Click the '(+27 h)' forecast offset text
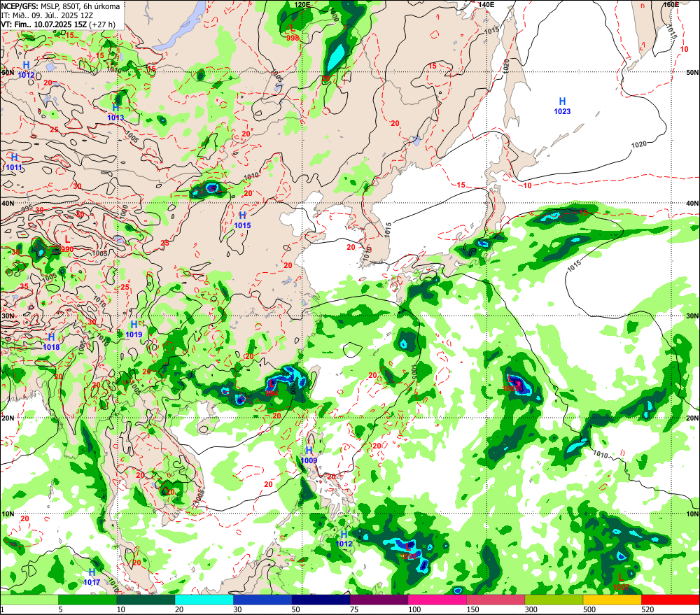 [x=101, y=24]
